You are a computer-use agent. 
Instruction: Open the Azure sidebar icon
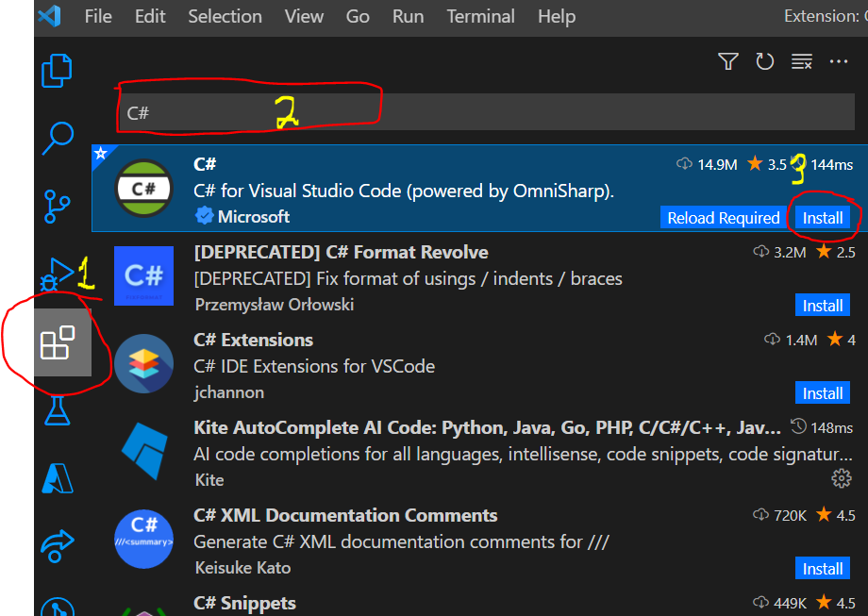(57, 478)
